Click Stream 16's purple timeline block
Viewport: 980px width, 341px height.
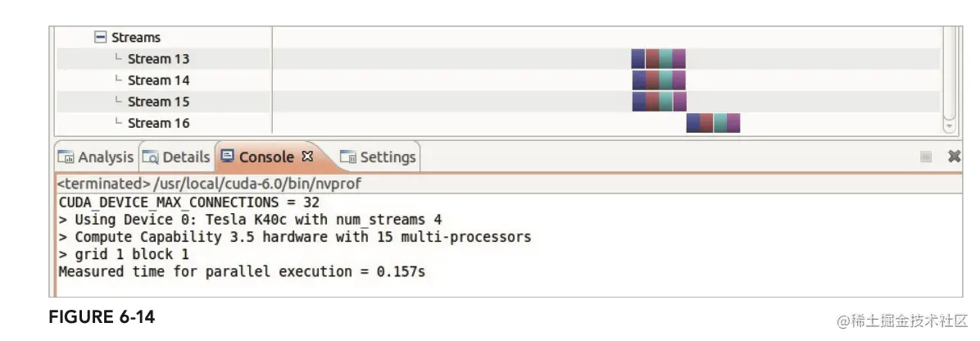(x=733, y=123)
